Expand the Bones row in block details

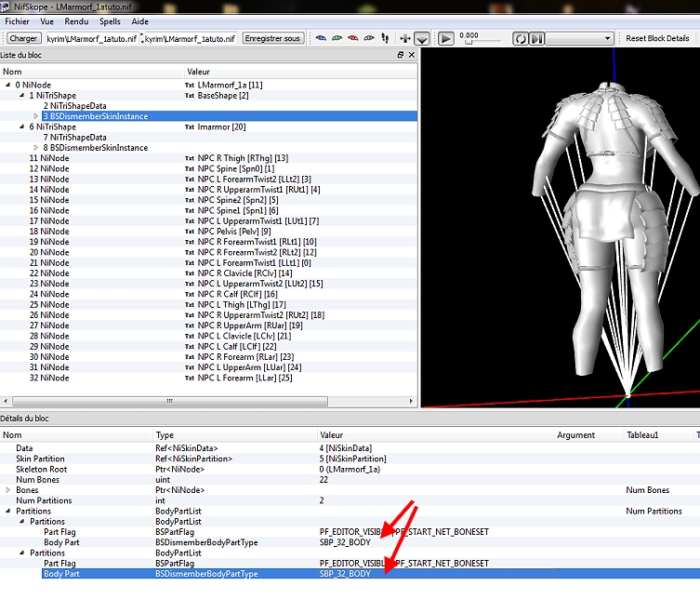(x=7, y=490)
